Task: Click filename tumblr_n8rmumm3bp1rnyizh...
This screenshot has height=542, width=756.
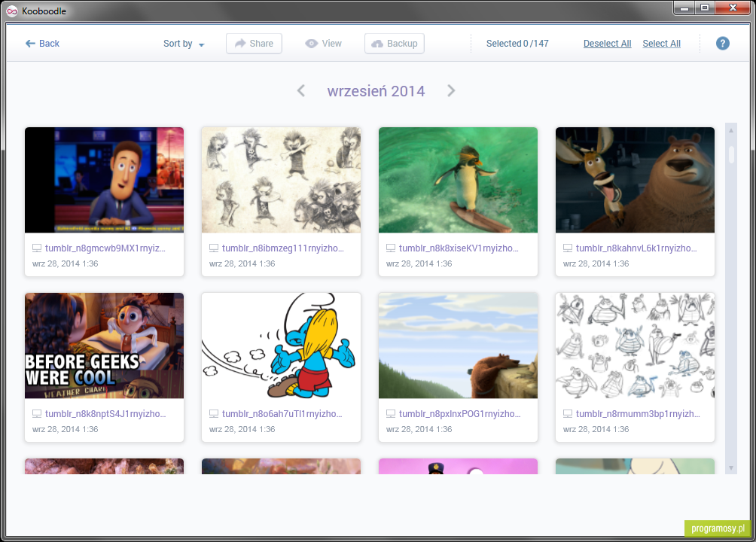Action: (x=638, y=414)
